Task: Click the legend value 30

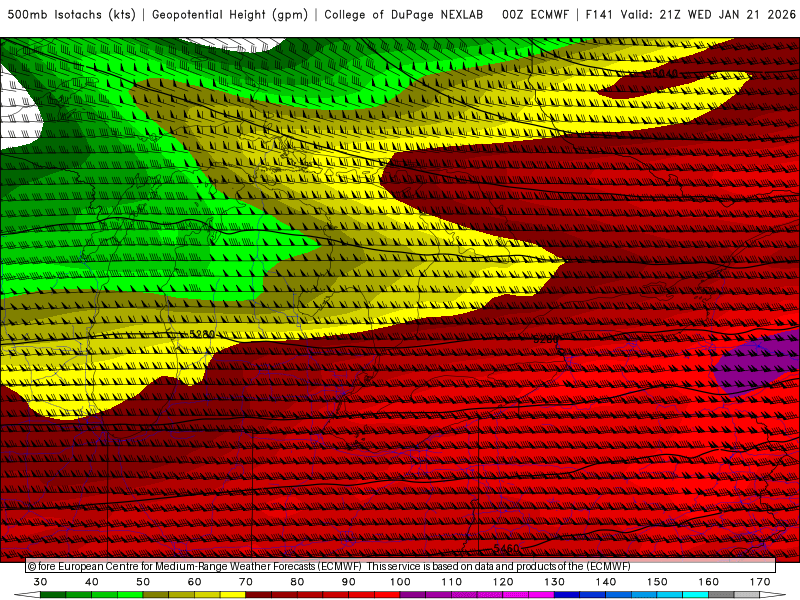Action: click(x=40, y=582)
